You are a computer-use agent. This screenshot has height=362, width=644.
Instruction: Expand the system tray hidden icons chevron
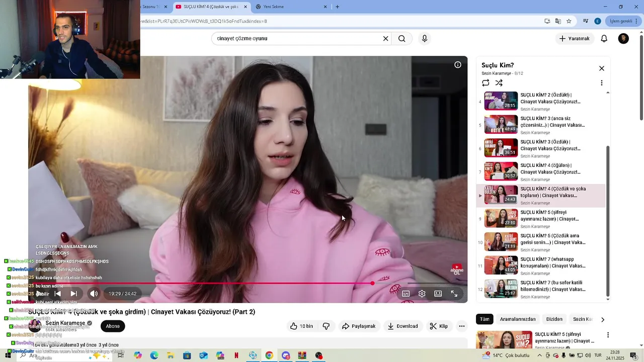[539, 355]
